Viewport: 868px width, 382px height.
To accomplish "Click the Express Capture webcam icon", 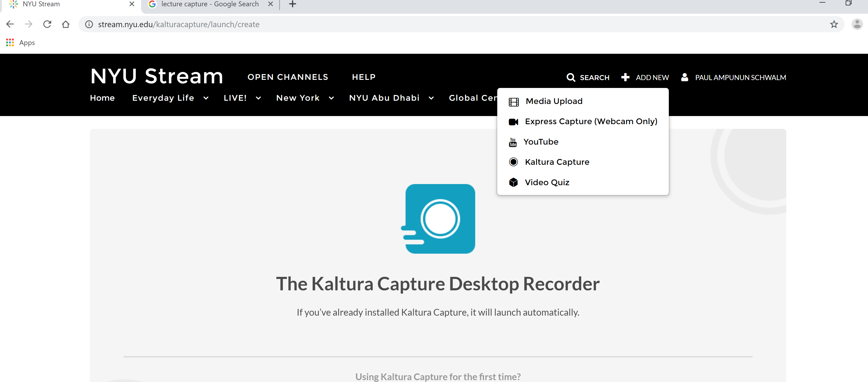I will coord(513,122).
